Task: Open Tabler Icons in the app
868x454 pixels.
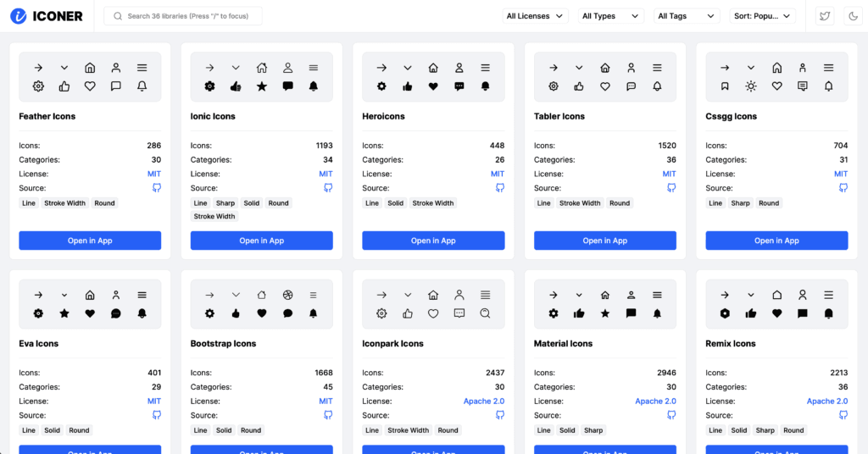Action: pyautogui.click(x=604, y=241)
